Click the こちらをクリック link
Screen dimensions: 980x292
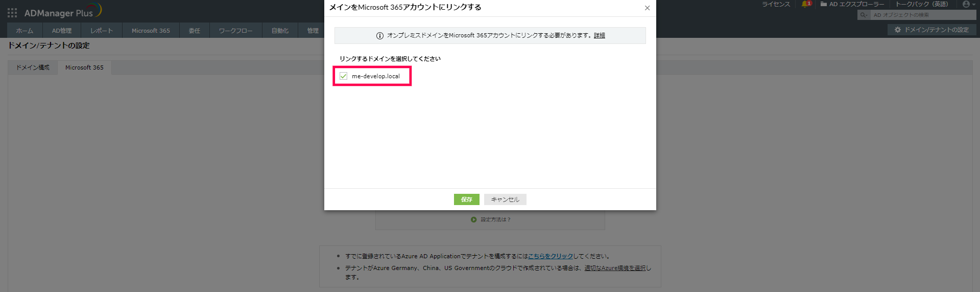551,256
